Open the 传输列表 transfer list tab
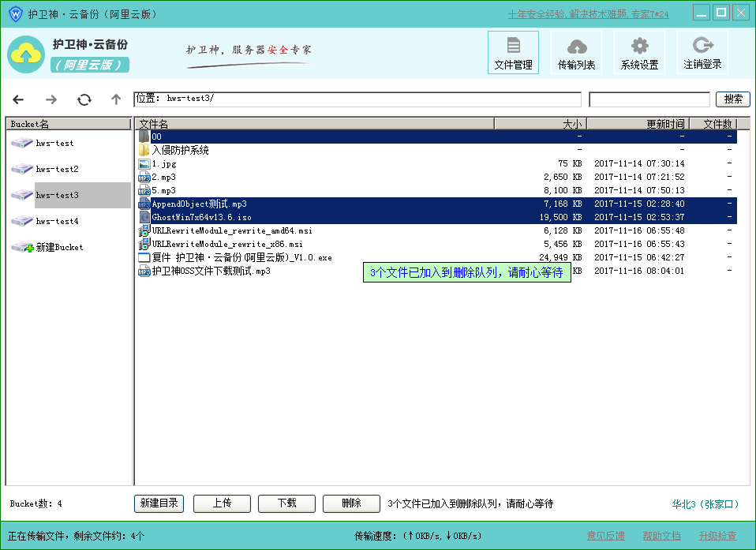The width and height of the screenshot is (756, 550). coord(576,53)
